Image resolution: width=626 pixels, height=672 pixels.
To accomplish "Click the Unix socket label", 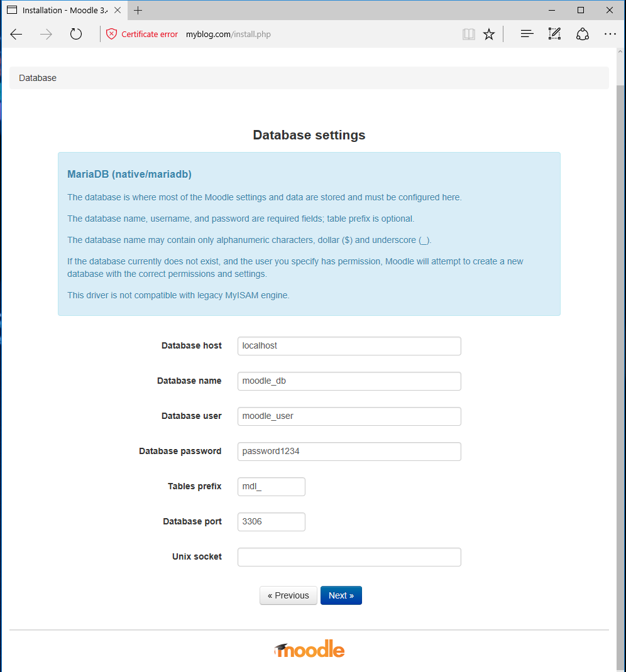I will (197, 556).
